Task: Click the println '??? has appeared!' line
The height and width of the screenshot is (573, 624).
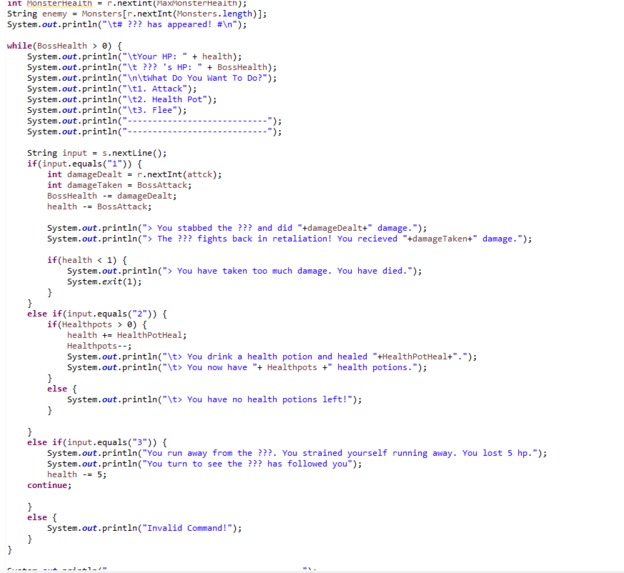Action: coord(127,25)
